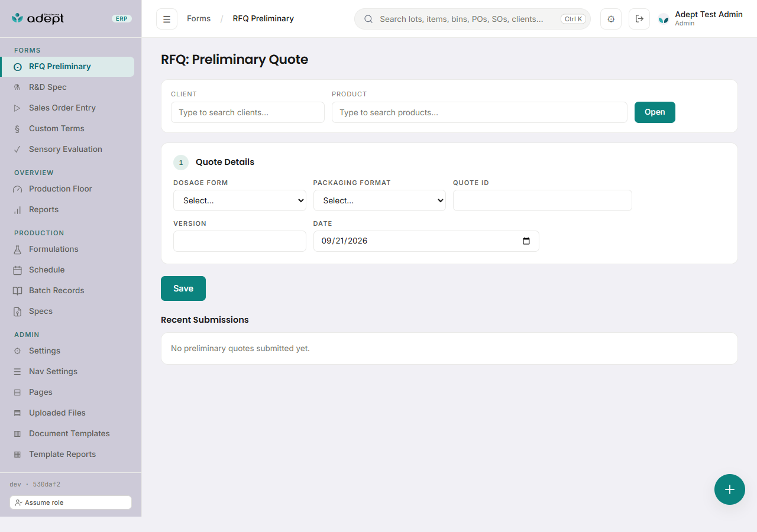Open the Pages admin item
The image size is (757, 532).
pos(67,392)
